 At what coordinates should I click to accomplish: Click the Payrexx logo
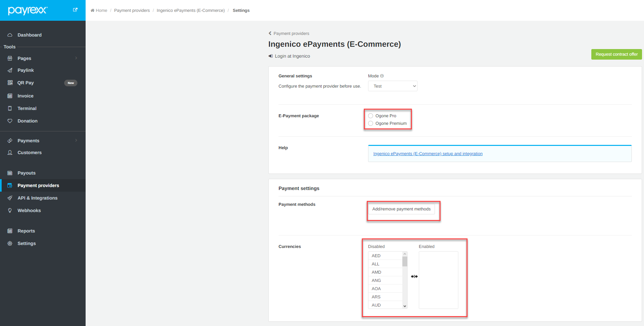(28, 11)
